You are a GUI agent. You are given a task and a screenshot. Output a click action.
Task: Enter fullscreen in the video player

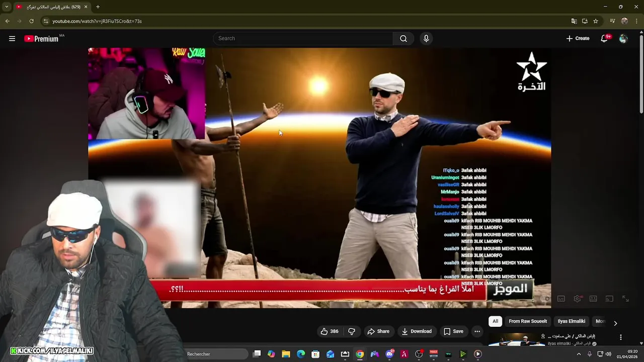(x=625, y=299)
